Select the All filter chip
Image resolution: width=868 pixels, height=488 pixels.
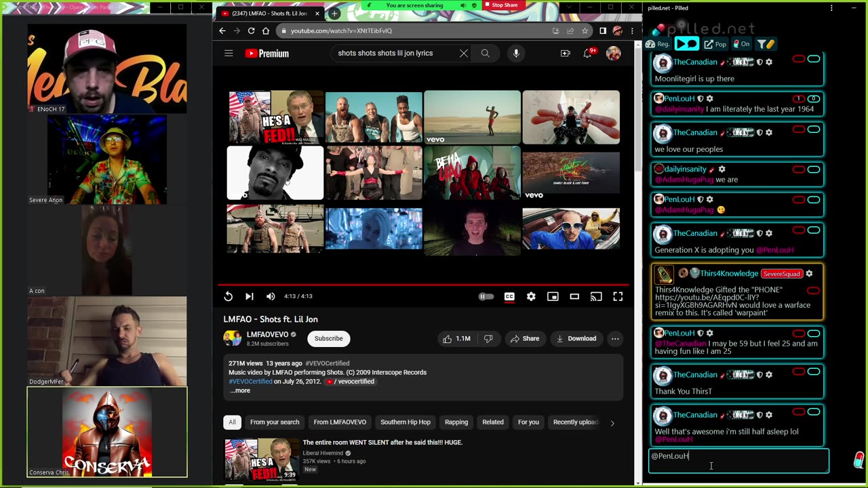(x=232, y=422)
